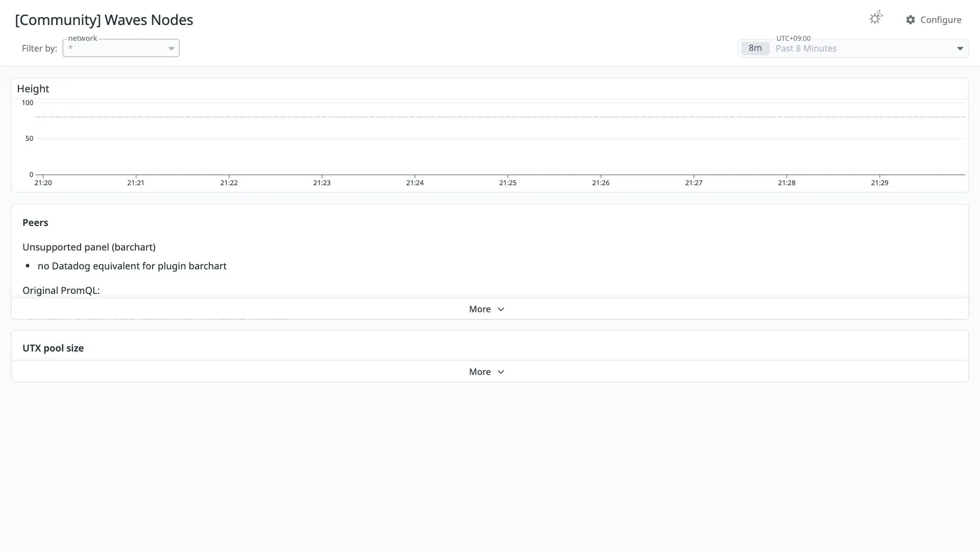This screenshot has height=551, width=980.
Task: Click the 100 y-axis label on Height
Action: click(x=28, y=103)
